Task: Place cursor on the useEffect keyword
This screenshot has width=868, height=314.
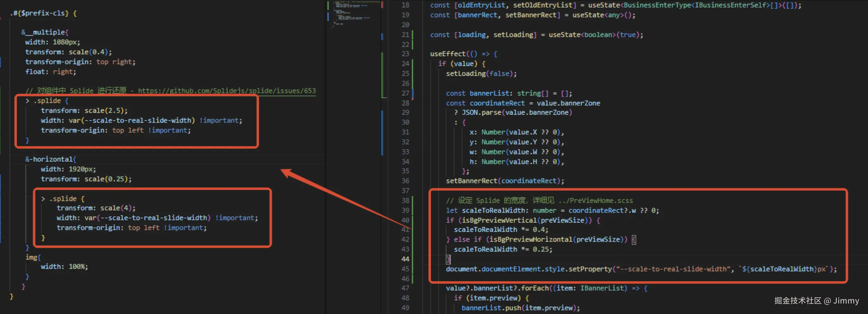Action: [x=448, y=53]
